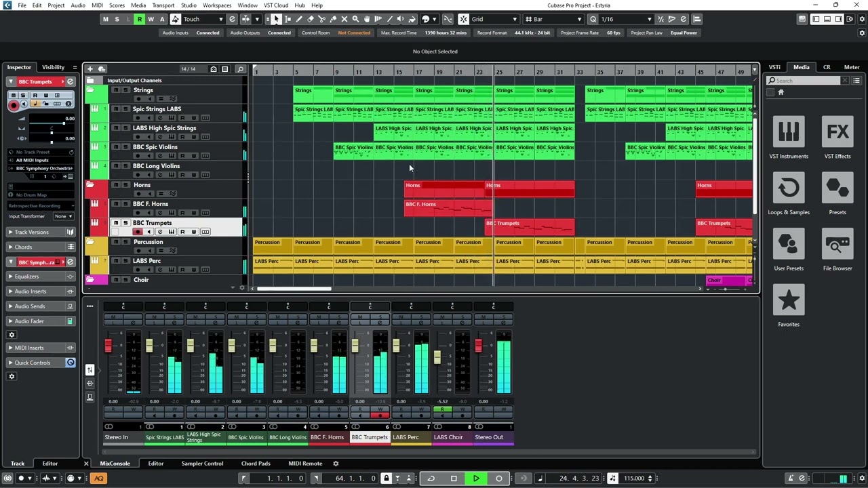
Task: Open Quantize preset 1/16 dropdown
Action: click(x=626, y=19)
